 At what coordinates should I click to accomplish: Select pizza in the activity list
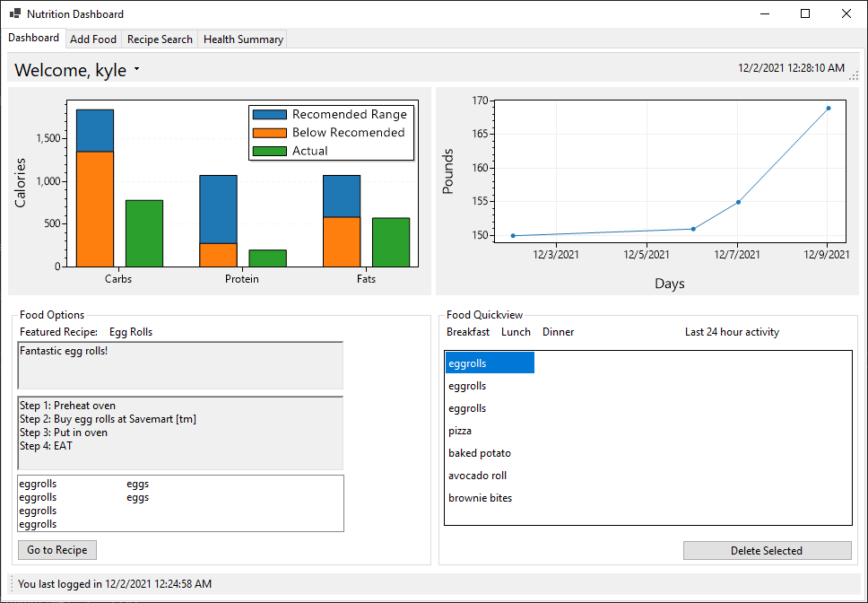pos(459,431)
